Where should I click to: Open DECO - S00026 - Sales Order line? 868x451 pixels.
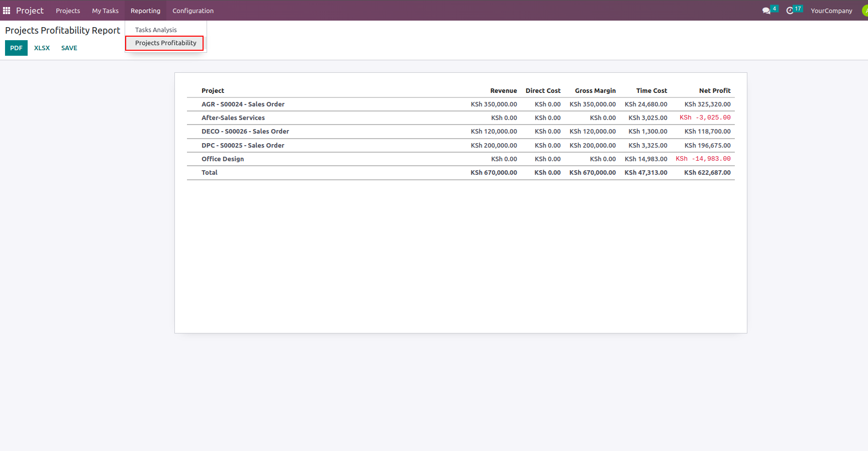245,132
